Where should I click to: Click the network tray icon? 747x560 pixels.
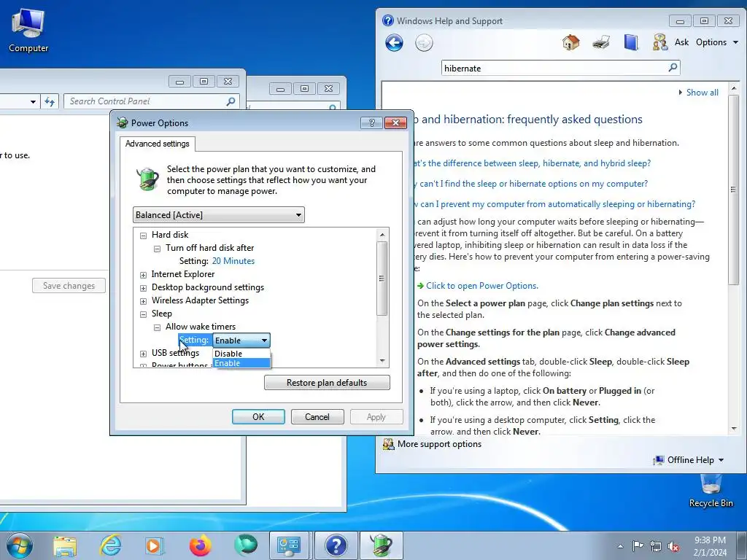coord(656,546)
